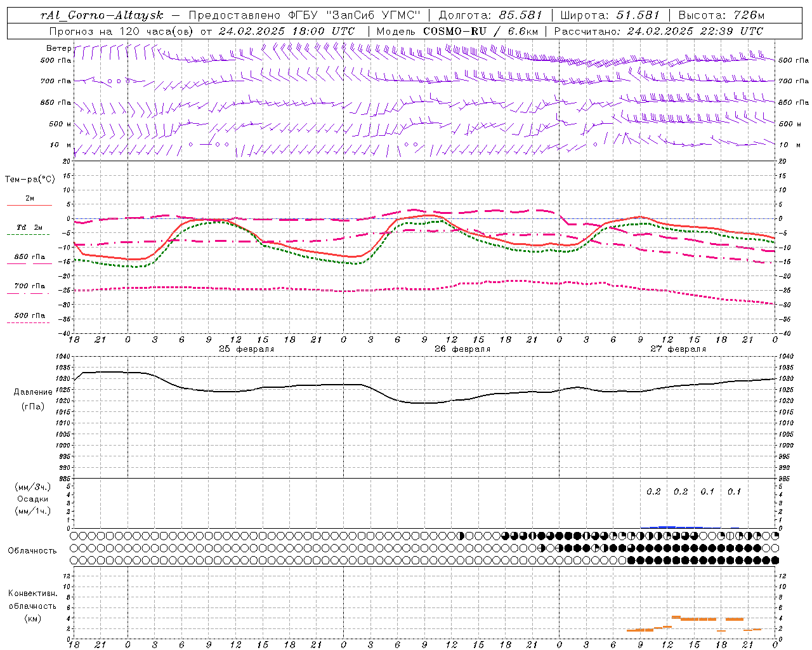Click the highest orange convective cloud bar
Screen dimensions: 812x650
[x=676, y=617]
